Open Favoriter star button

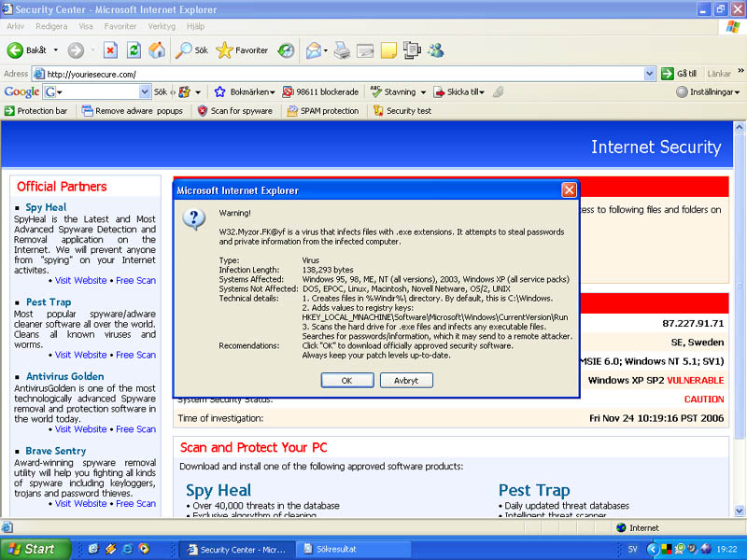(242, 50)
